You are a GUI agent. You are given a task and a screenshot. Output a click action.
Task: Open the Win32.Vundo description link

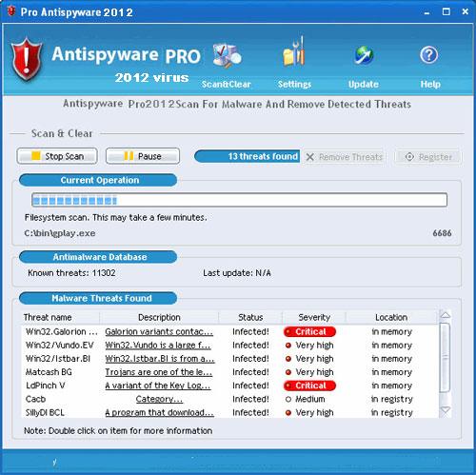pos(158,345)
